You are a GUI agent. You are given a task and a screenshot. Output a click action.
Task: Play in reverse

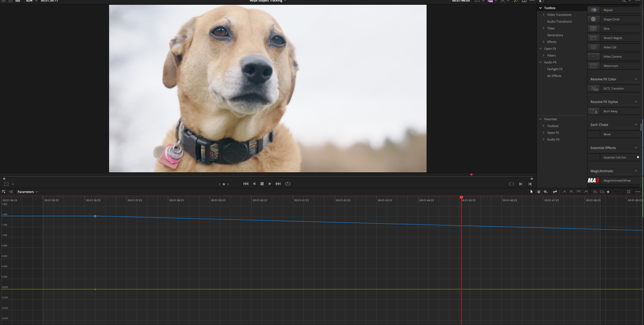254,184
